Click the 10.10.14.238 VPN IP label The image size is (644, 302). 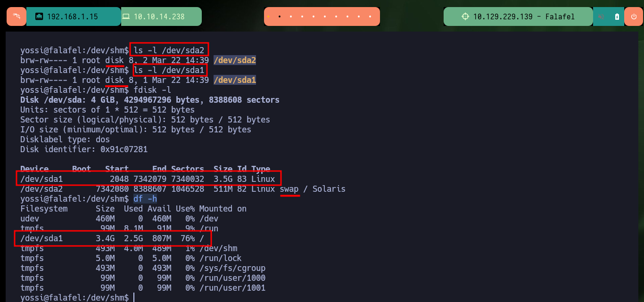pos(159,16)
